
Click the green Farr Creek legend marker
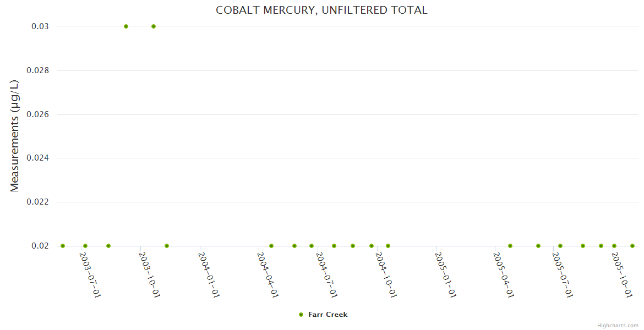[x=301, y=315]
